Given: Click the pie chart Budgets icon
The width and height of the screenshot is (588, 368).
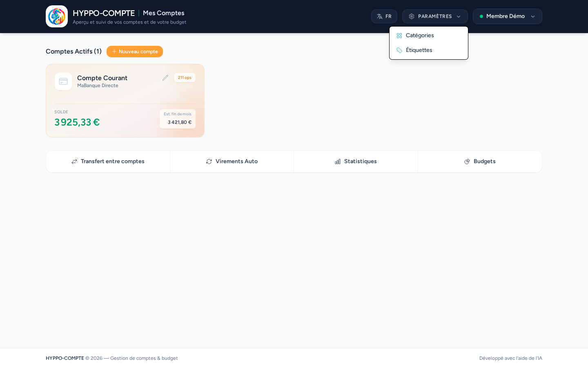Looking at the screenshot, I should point(467,162).
